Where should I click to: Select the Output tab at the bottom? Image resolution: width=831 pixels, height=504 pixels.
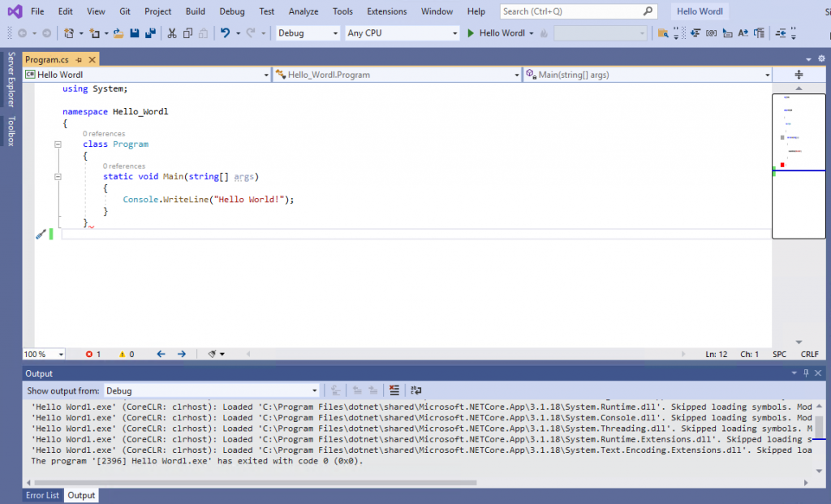(81, 496)
